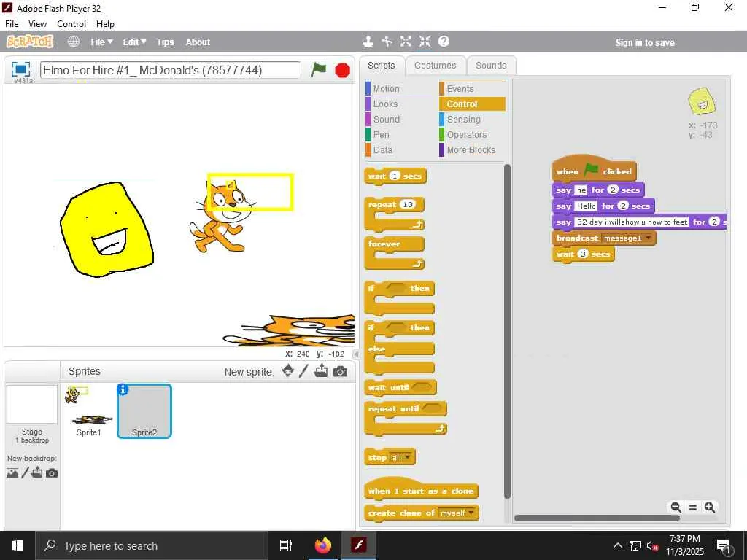This screenshot has height=560, width=747.
Task: Upload backdrop from file icon
Action: 37,472
